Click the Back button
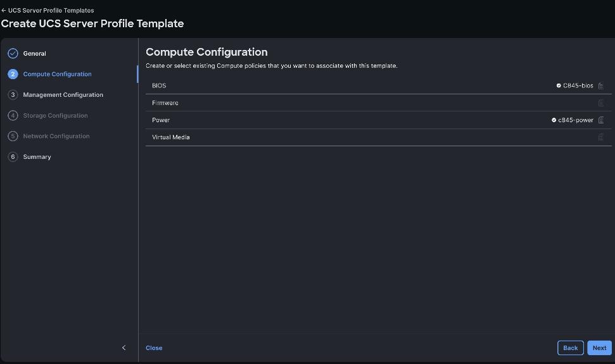The width and height of the screenshot is (615, 364). [x=570, y=348]
